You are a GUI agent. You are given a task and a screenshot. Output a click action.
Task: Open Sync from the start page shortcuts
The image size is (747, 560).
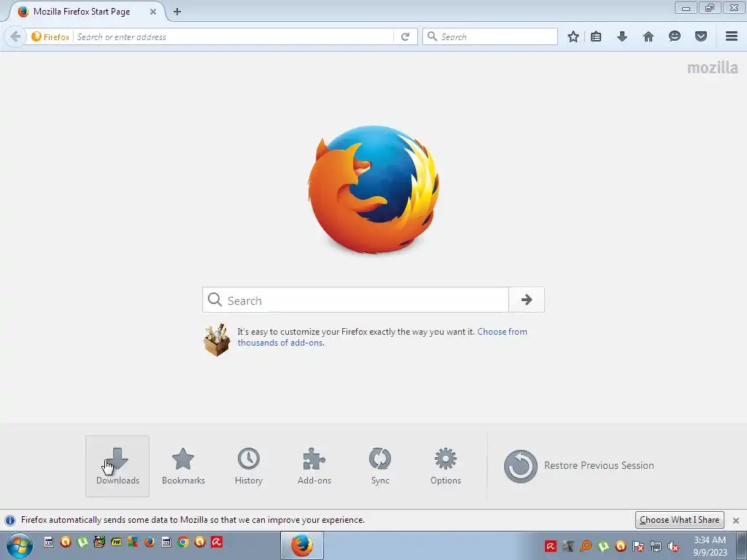[x=379, y=466]
